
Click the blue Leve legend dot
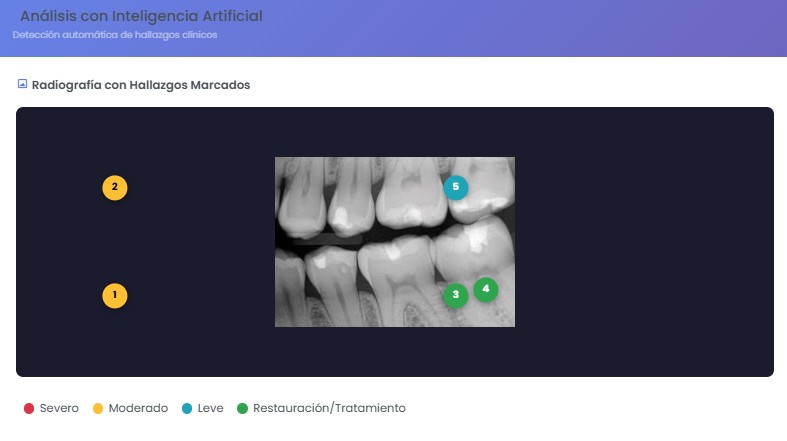pos(187,408)
